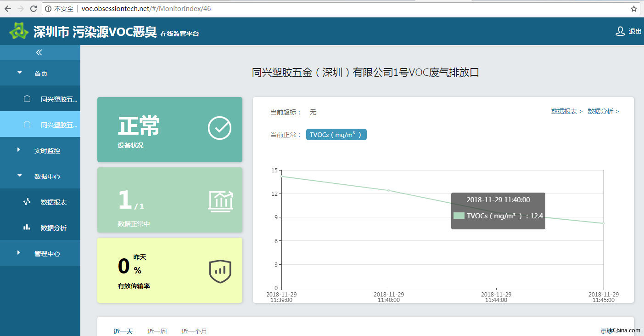Click the tooltip timestamp 2018-11-29 11:40:00
The width and height of the screenshot is (644, 336).
(498, 200)
